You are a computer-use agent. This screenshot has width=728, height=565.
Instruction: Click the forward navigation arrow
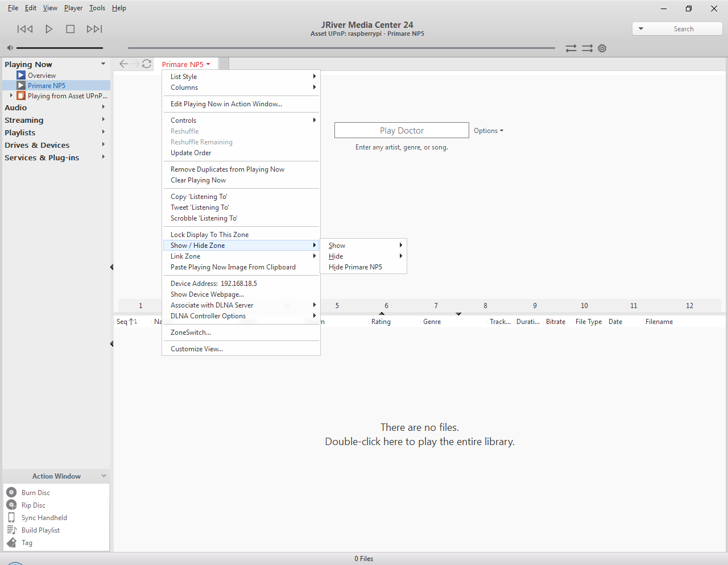pos(135,64)
